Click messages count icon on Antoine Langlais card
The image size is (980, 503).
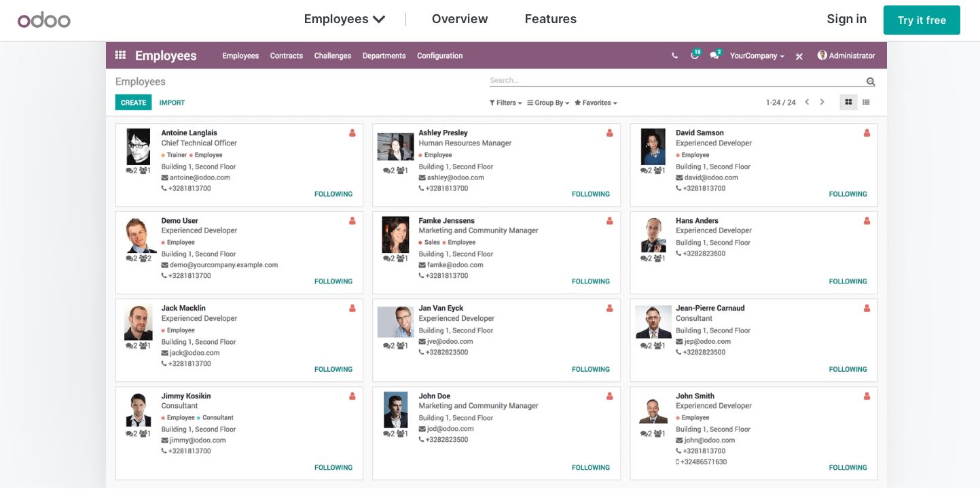[x=131, y=171]
